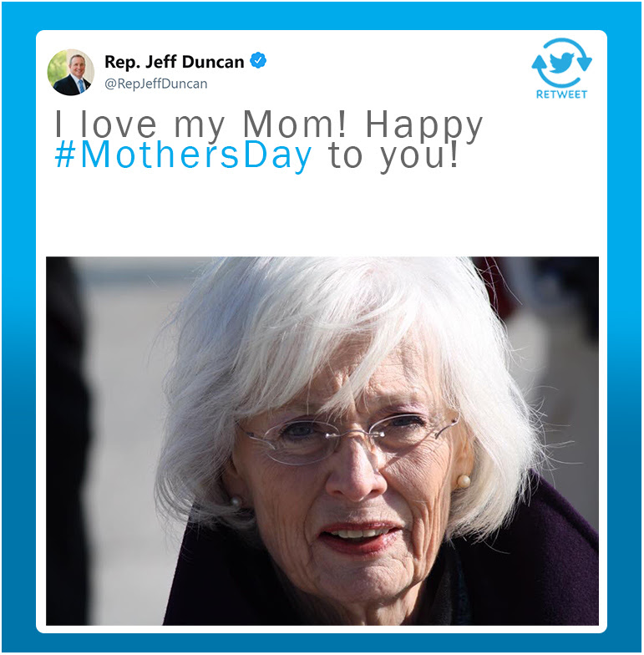Open the #MothersDay hashtag link
Viewport: 644px width, 655px height.
click(183, 156)
